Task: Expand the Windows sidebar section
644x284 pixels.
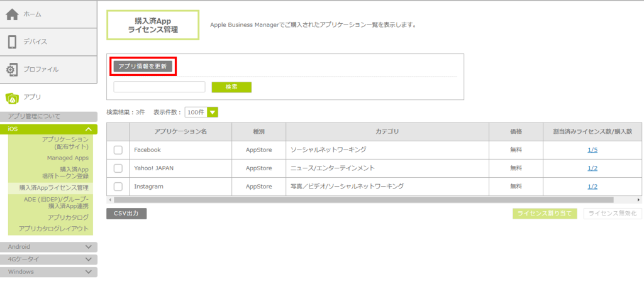Action: click(88, 272)
